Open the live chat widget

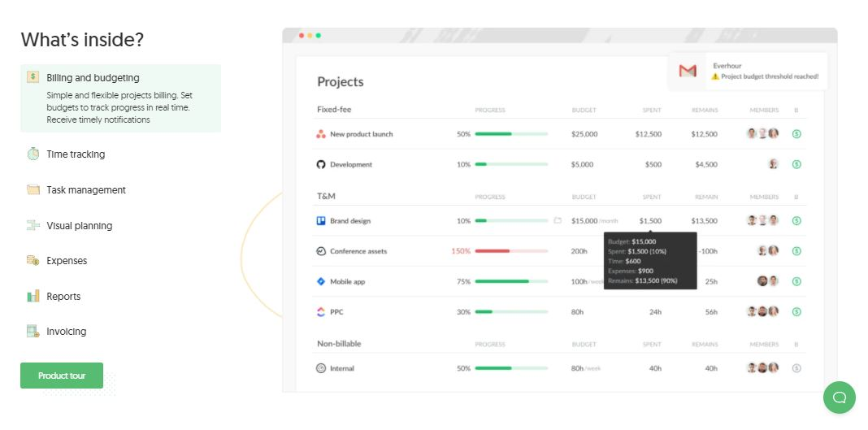coord(840,397)
